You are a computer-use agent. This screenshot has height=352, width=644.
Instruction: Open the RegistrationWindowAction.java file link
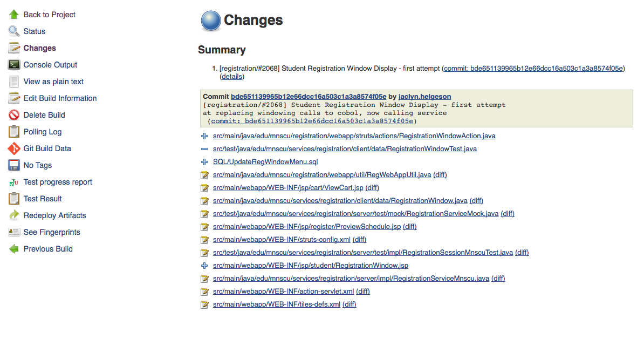pyautogui.click(x=354, y=136)
